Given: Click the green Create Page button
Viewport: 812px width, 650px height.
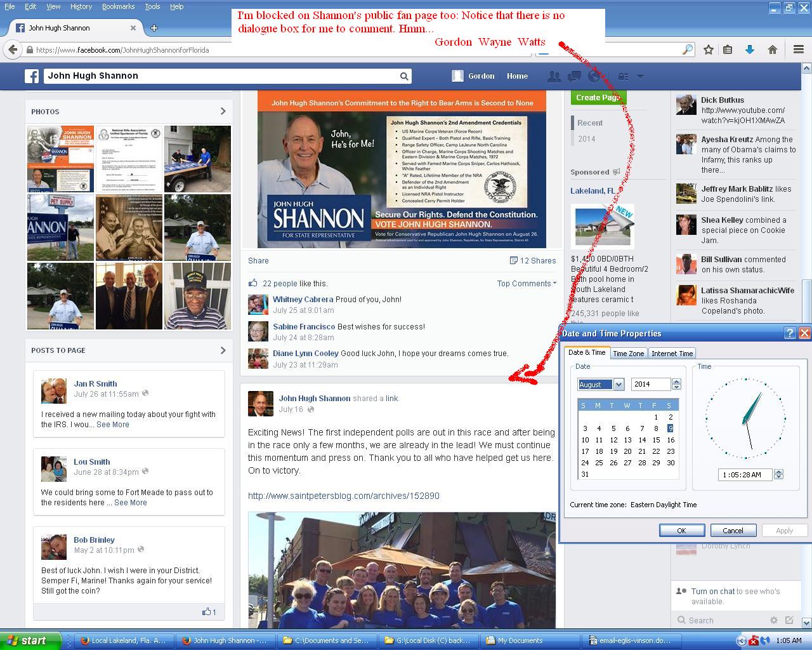Looking at the screenshot, I should coord(598,98).
